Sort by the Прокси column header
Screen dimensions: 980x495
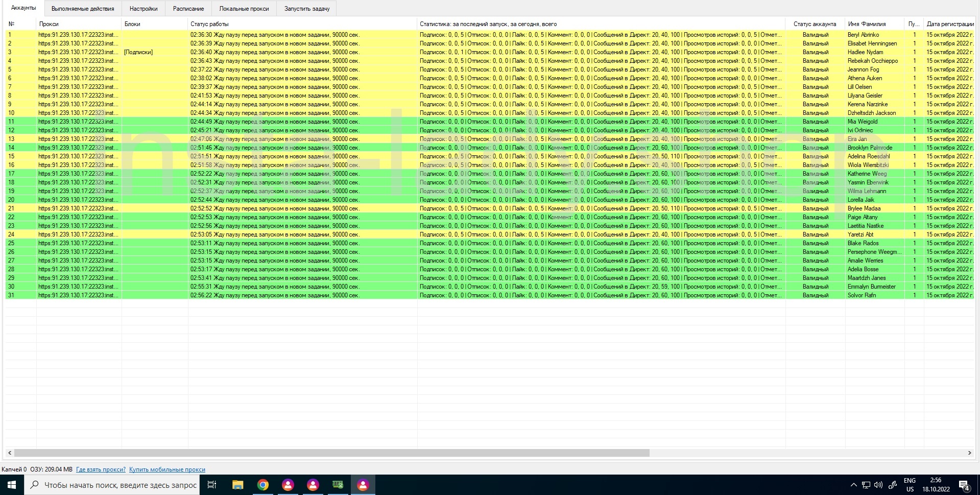click(x=79, y=24)
